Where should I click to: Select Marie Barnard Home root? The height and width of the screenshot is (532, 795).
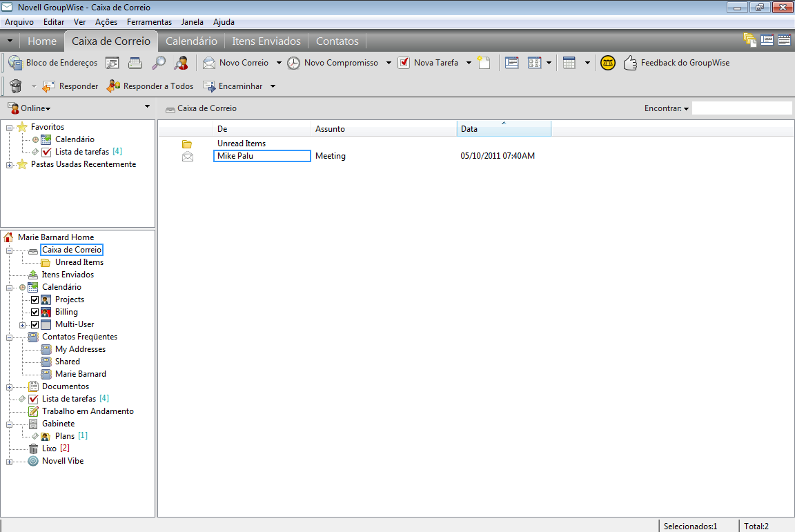click(56, 237)
